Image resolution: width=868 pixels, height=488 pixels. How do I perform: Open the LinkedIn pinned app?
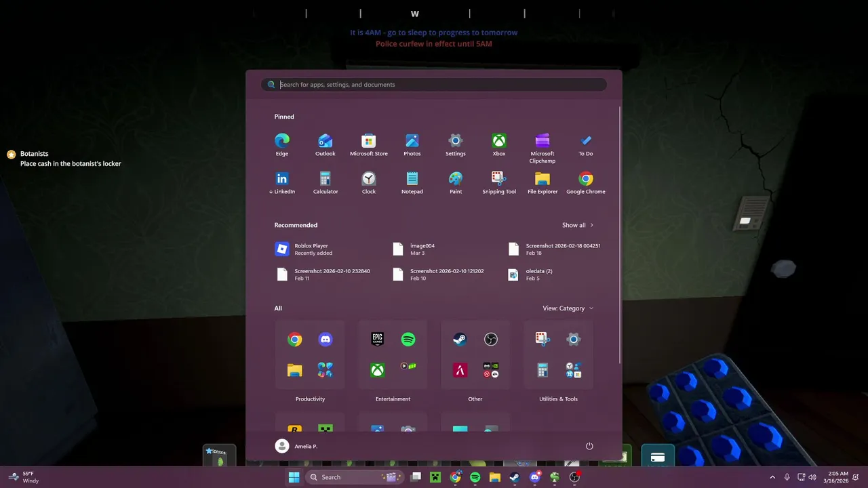click(x=282, y=182)
